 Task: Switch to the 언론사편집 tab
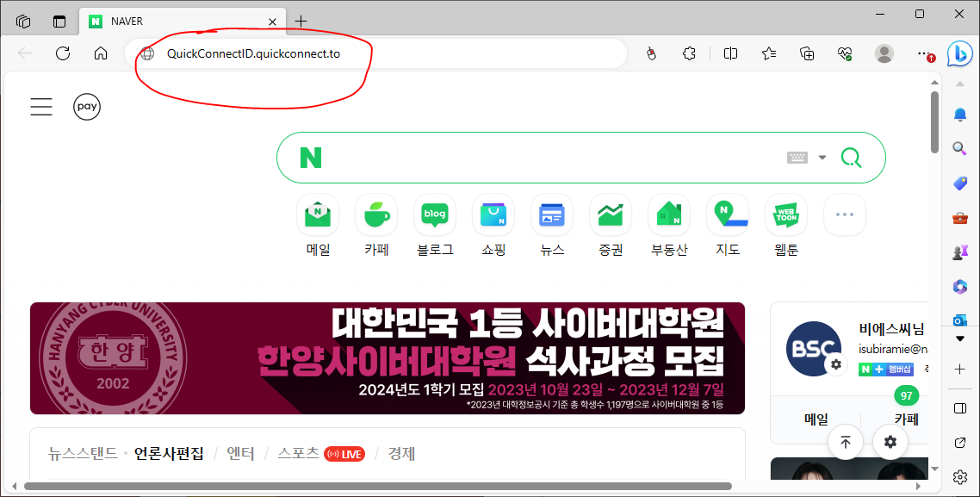(169, 453)
